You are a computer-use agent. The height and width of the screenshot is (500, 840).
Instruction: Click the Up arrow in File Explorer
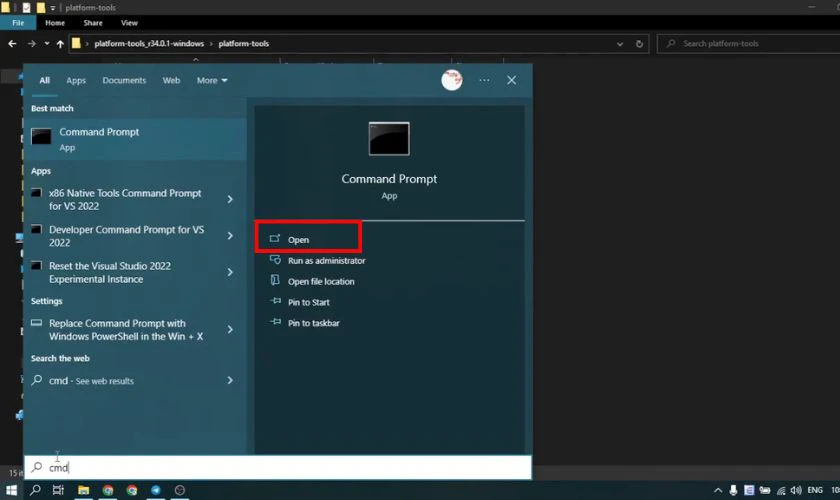click(60, 44)
